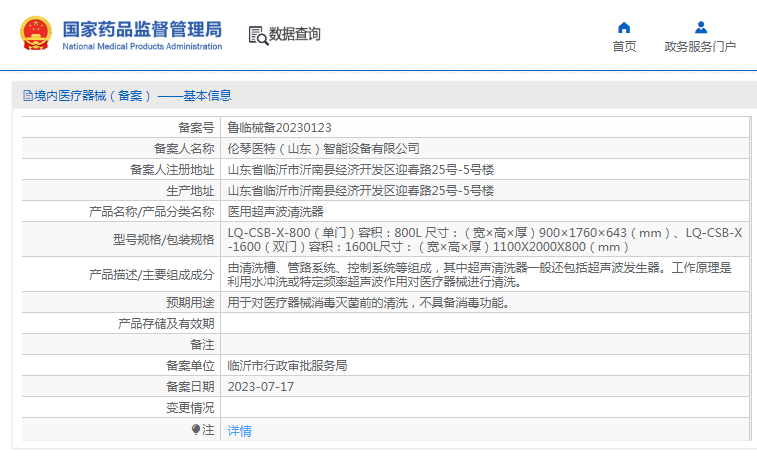Click the 产品描述/主要组成成分 label
Screen dimensions: 757x460
point(152,275)
